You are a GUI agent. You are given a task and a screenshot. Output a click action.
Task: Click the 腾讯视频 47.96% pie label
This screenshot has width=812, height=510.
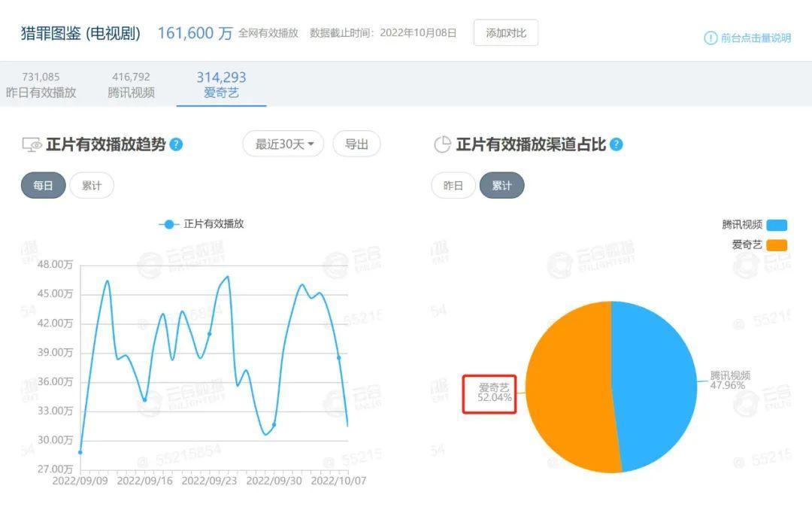click(x=730, y=380)
